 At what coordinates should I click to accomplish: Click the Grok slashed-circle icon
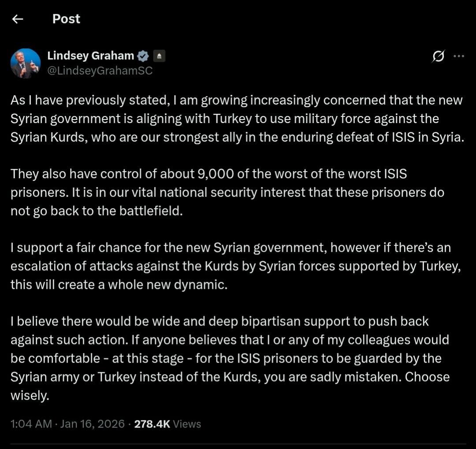coord(438,56)
